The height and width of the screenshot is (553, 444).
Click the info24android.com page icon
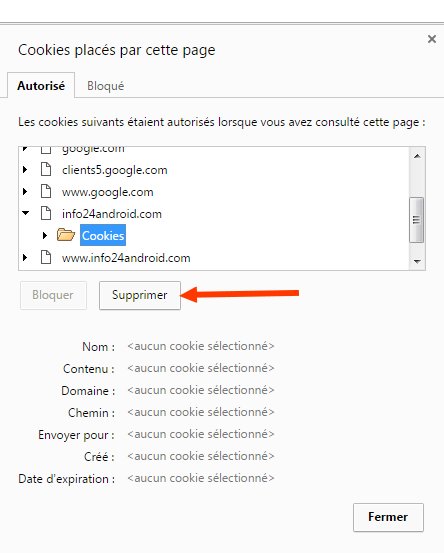coord(46,213)
